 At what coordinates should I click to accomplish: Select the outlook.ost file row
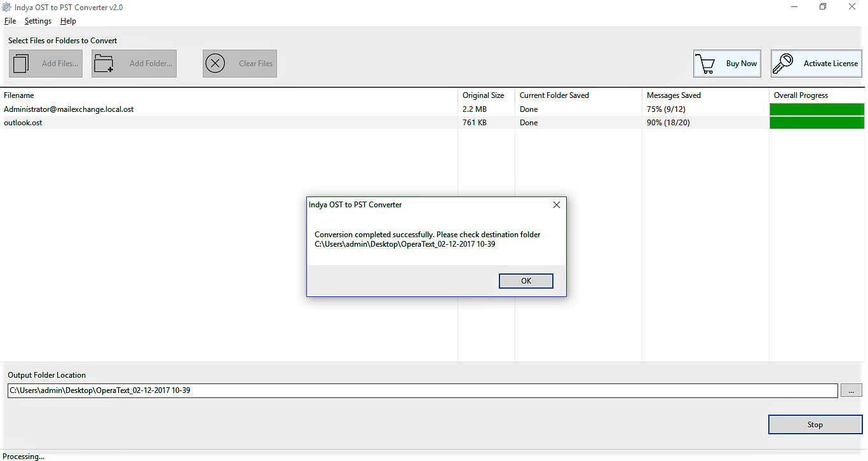pyautogui.click(x=432, y=123)
